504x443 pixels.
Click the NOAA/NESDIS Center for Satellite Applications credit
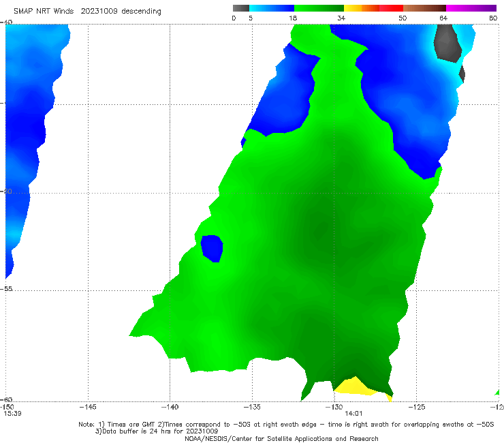[x=281, y=438]
